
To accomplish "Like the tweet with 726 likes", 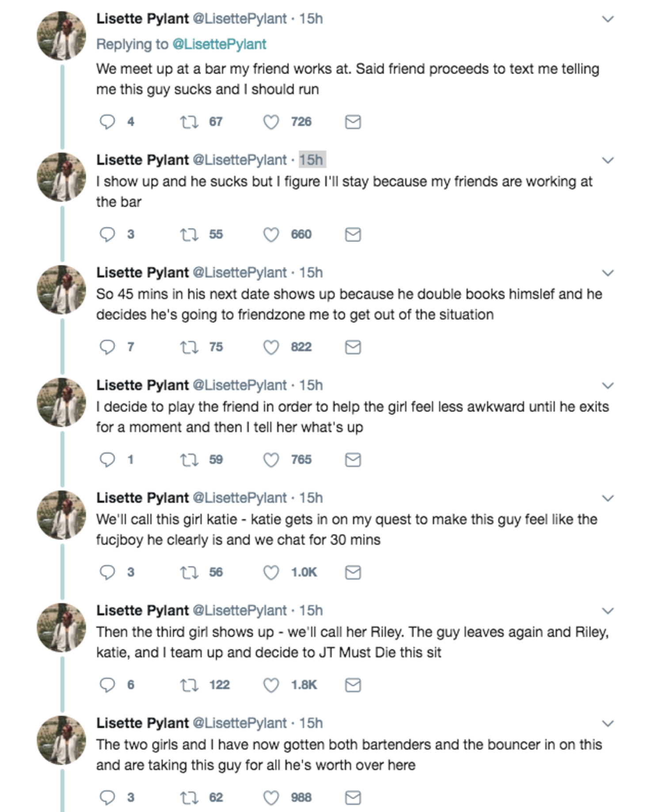I will coord(271,122).
